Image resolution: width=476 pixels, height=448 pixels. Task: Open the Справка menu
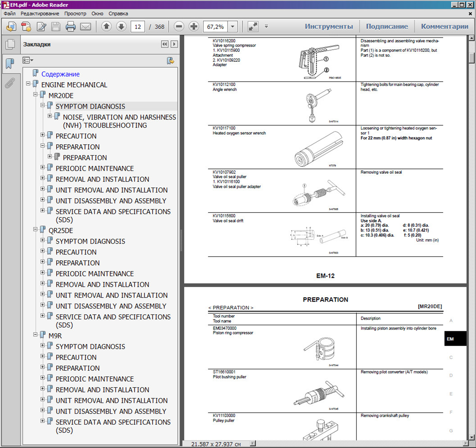click(x=118, y=14)
